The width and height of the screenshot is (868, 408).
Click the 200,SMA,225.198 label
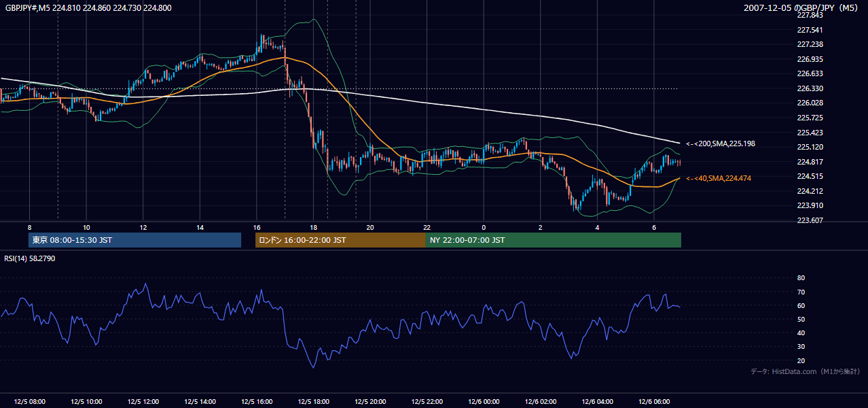720,144
